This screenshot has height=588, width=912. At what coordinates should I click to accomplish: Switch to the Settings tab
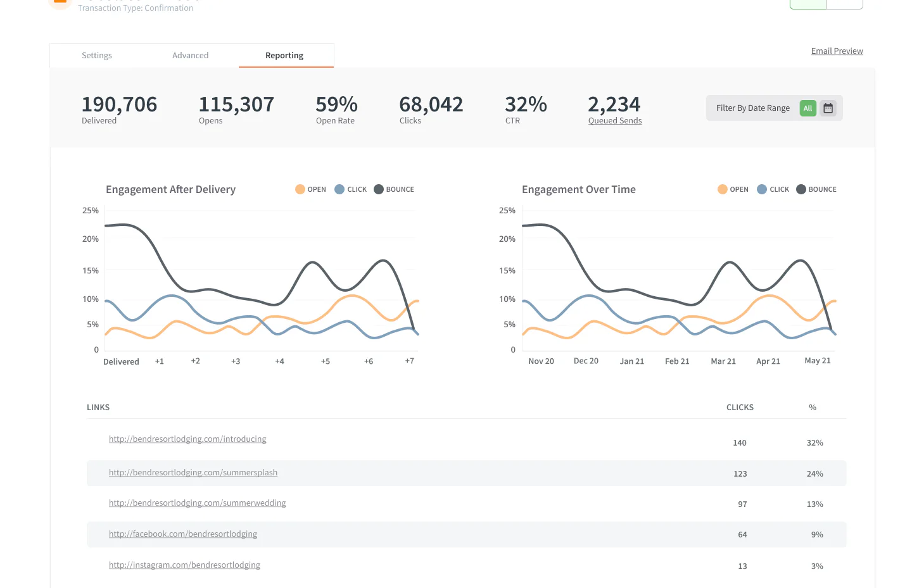[97, 56]
